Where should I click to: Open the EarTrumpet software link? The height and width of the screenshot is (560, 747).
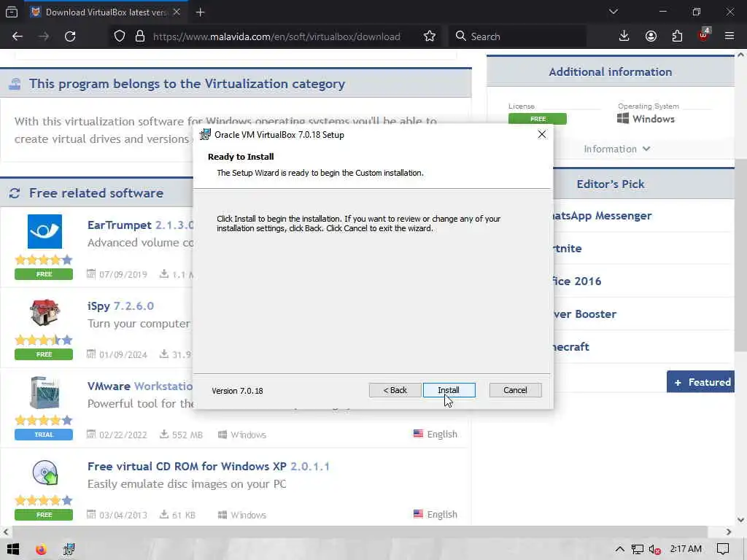pos(119,225)
